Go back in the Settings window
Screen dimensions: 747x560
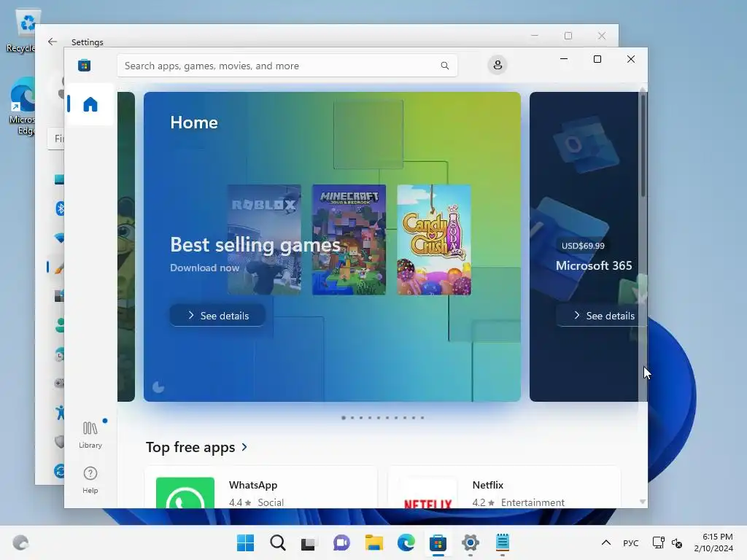[x=53, y=42]
